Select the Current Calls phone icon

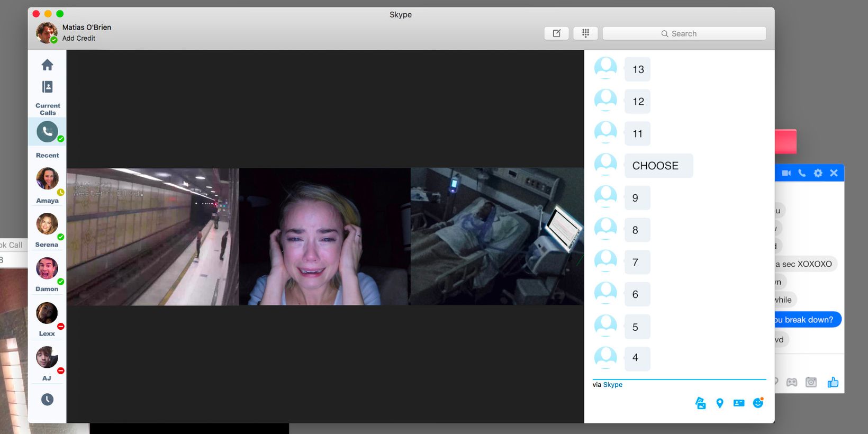47,131
